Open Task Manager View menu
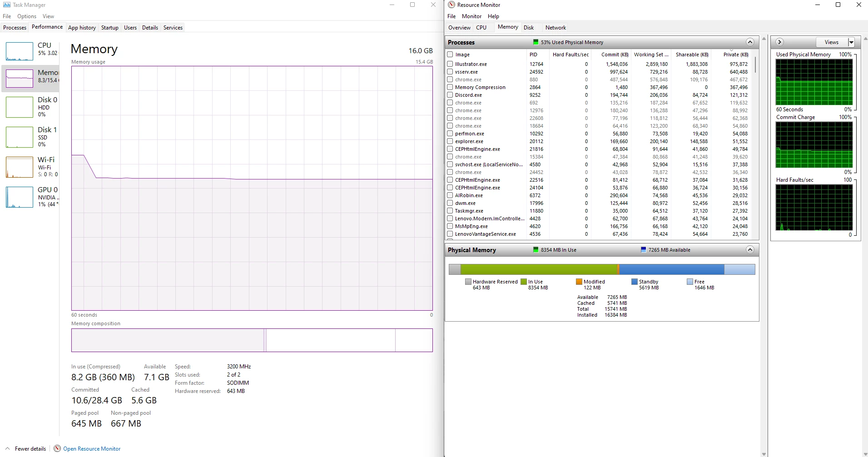Screen dimensions: 868x457 click(48, 16)
